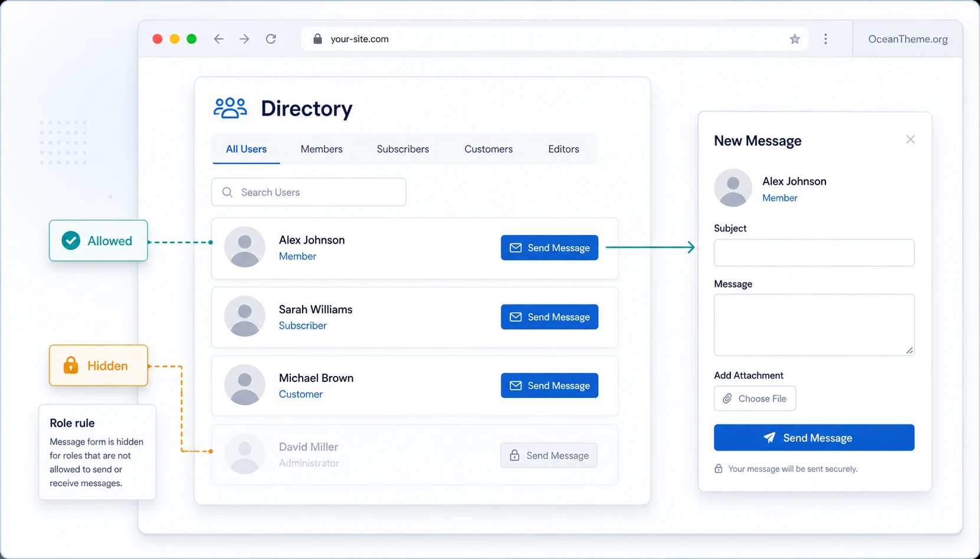Go to the Customers tab
The height and width of the screenshot is (559, 980).
tap(489, 149)
